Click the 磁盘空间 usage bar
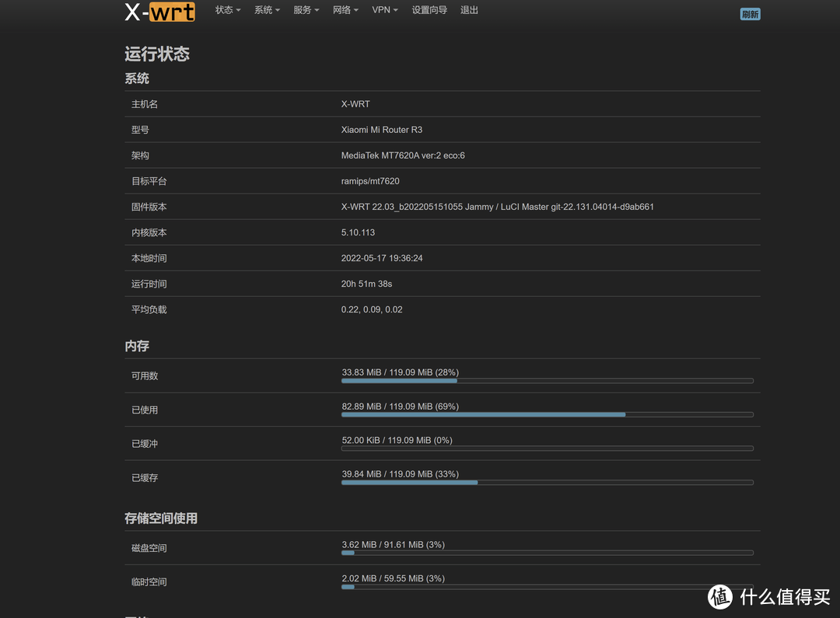The width and height of the screenshot is (840, 618). 547,553
